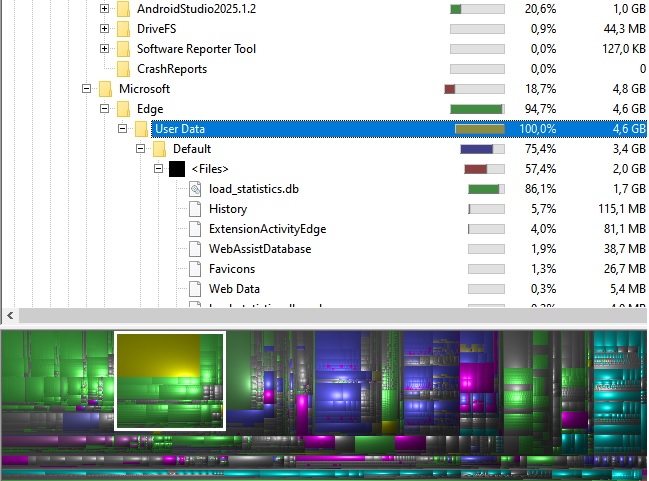Select the AndroidStudio2025.1.2 row
Screen dimensions: 649x481
click(197, 9)
